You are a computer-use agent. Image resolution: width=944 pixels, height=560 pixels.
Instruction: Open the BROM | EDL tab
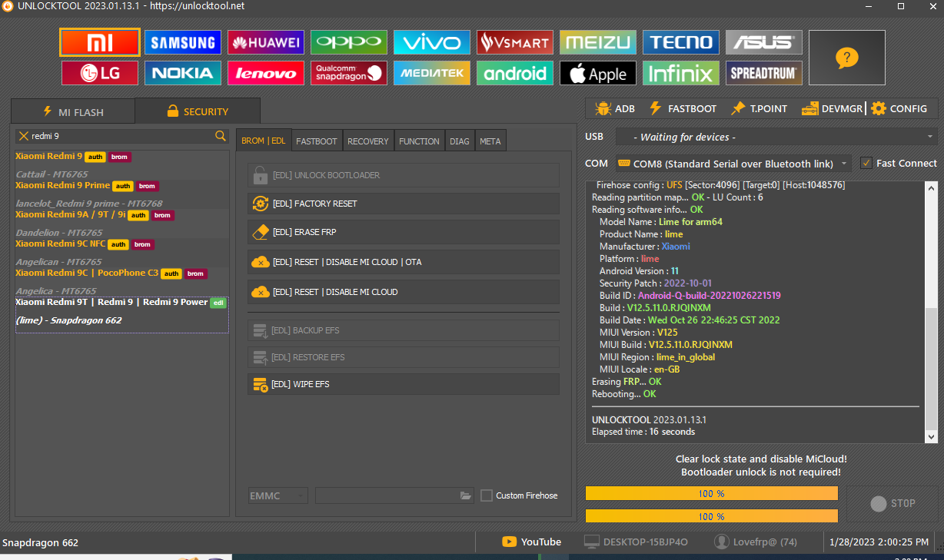click(264, 141)
